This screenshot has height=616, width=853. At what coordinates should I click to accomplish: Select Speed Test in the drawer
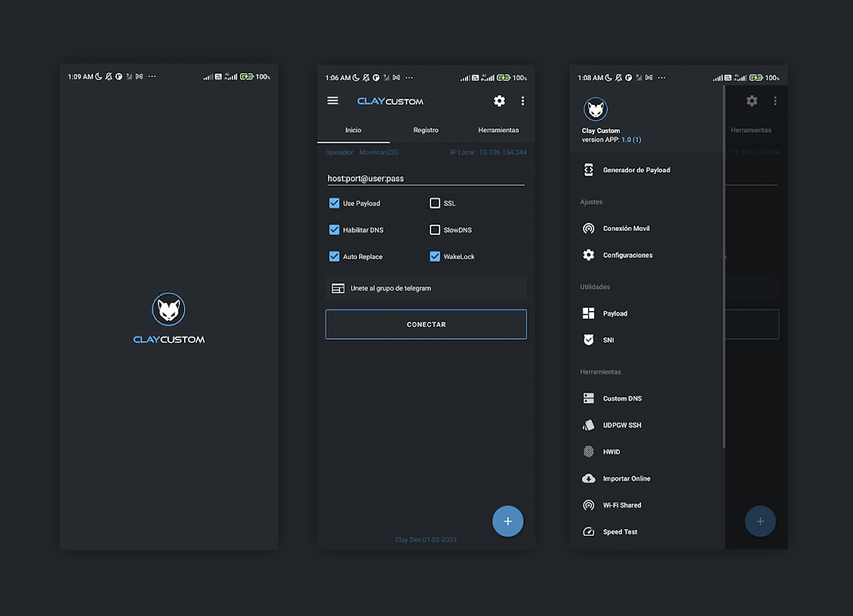pyautogui.click(x=647, y=531)
